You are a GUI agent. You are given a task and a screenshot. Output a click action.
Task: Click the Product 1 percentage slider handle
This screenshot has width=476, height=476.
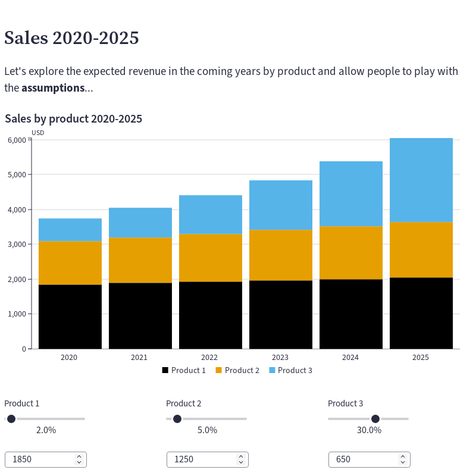[11, 419]
